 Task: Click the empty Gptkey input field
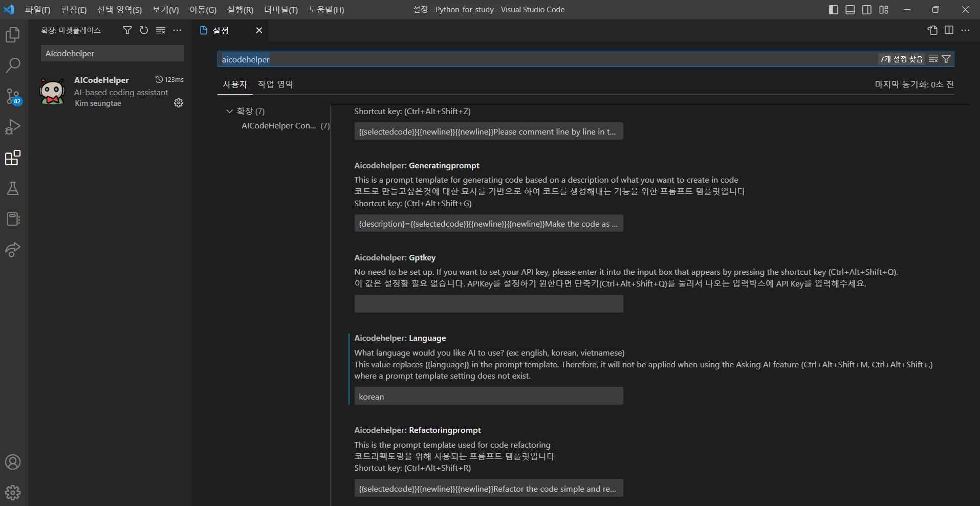(489, 303)
